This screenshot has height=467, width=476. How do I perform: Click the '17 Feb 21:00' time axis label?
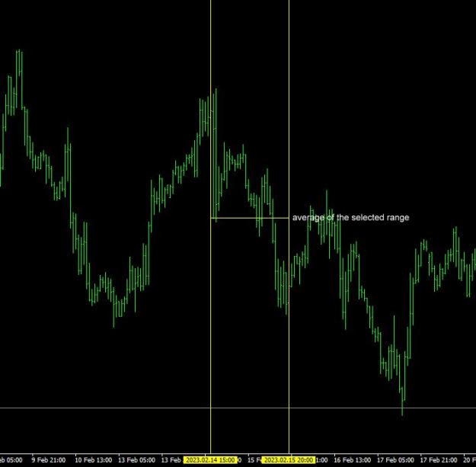(x=439, y=460)
